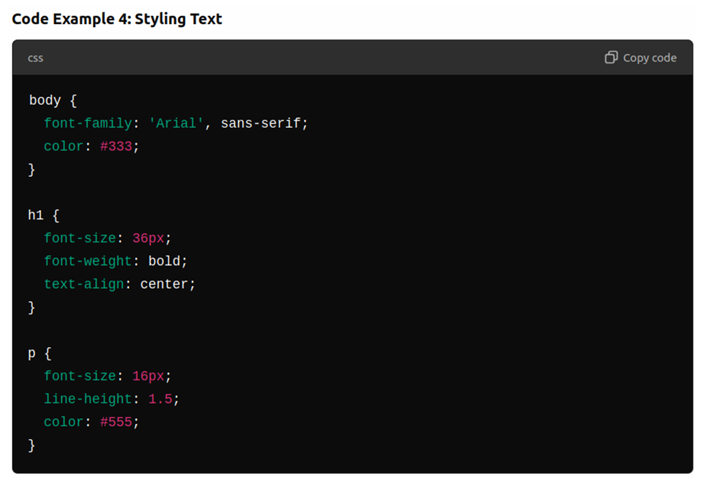The width and height of the screenshot is (705, 483).
Task: Click the 'bold;' value
Action: tap(168, 261)
